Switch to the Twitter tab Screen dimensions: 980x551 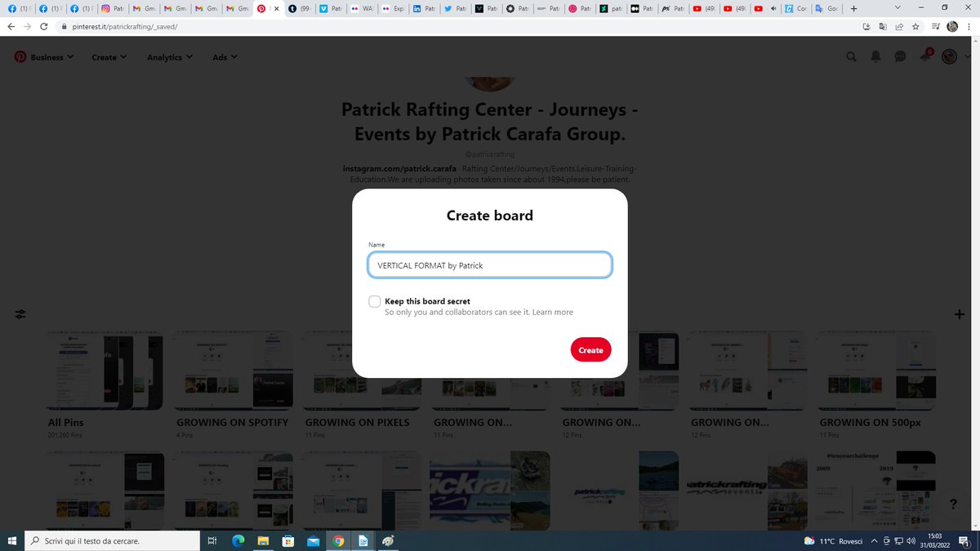[x=455, y=9]
